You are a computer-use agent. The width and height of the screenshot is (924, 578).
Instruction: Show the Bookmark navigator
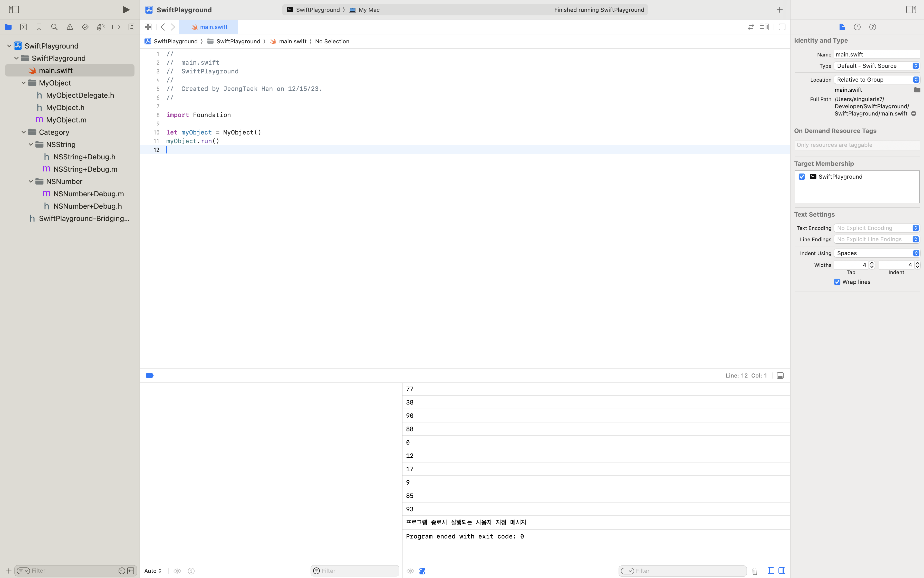tap(39, 27)
